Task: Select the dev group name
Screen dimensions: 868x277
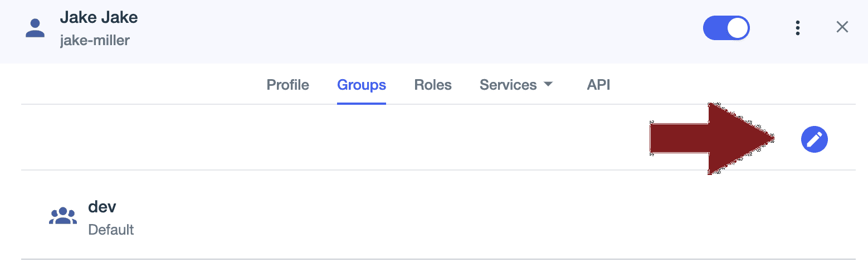Action: [x=102, y=207]
